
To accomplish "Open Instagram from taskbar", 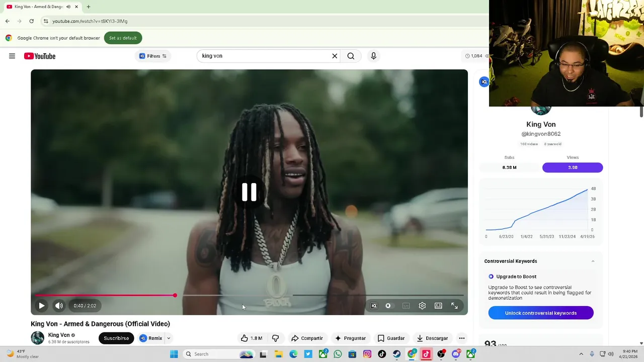I will tap(367, 354).
